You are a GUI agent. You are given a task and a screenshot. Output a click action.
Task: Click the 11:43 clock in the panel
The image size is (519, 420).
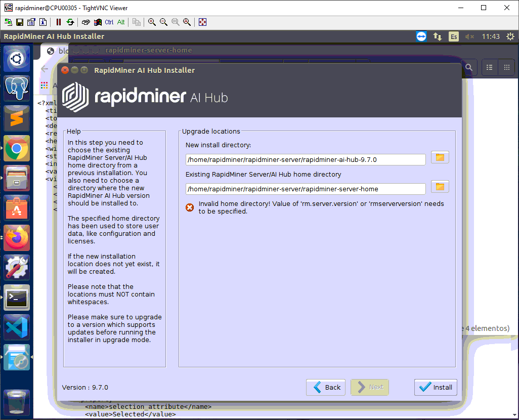(491, 36)
